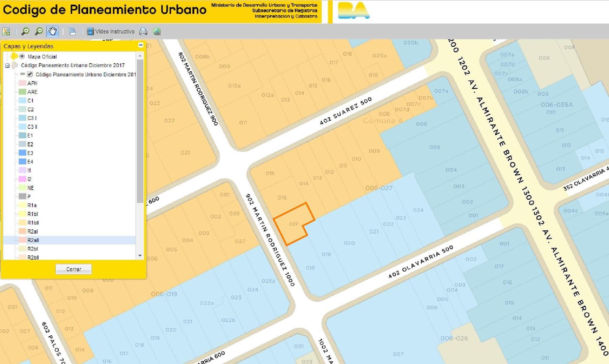Image resolution: width=609 pixels, height=364 pixels.
Task: Click the P grey legend swatch
Action: pyautogui.click(x=23, y=196)
